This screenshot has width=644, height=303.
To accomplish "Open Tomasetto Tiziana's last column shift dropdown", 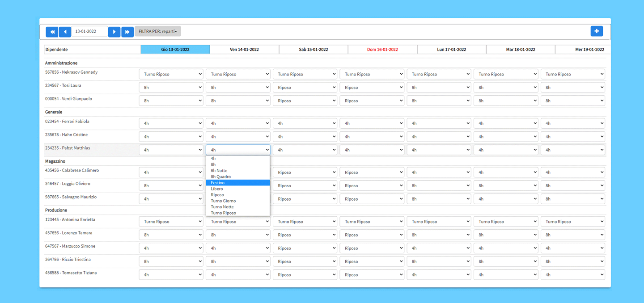I will coord(572,275).
